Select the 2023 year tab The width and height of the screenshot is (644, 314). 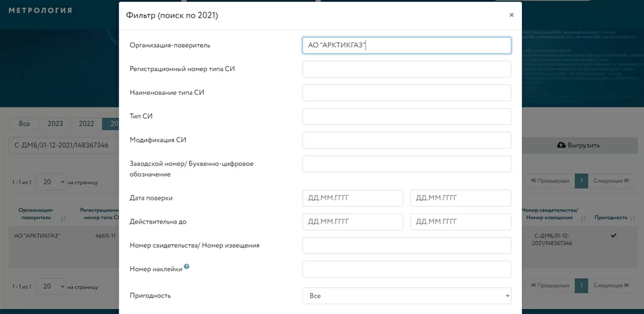click(x=55, y=124)
